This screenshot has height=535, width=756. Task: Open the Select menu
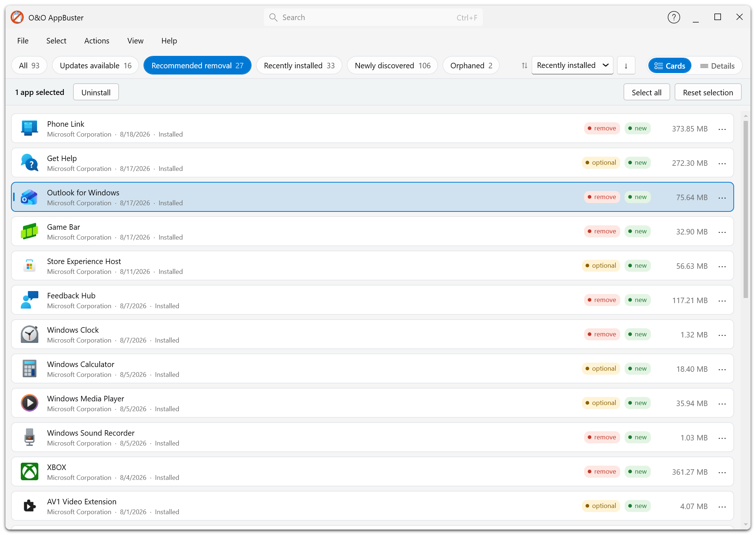point(56,41)
